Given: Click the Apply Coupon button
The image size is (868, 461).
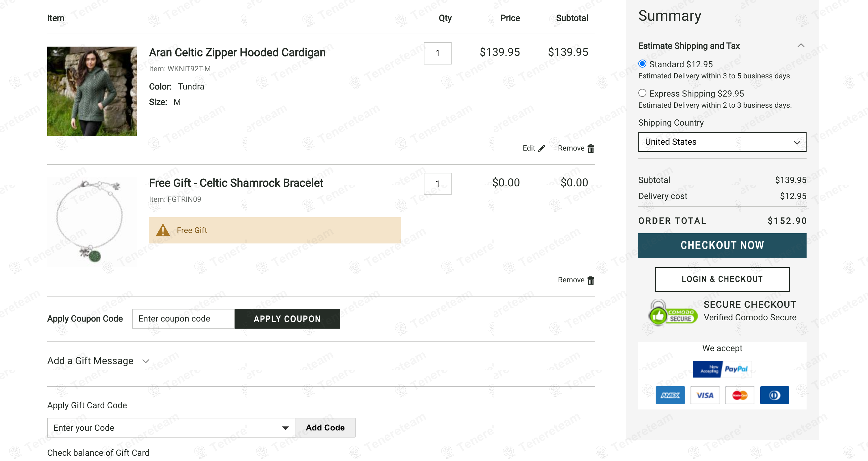Looking at the screenshot, I should [287, 319].
